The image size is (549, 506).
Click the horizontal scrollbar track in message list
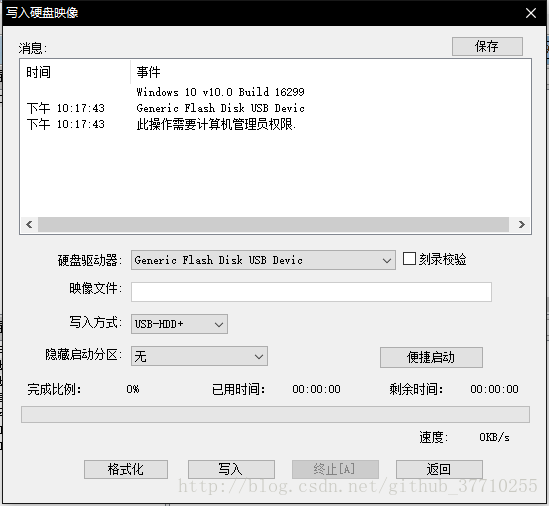tap(273, 224)
